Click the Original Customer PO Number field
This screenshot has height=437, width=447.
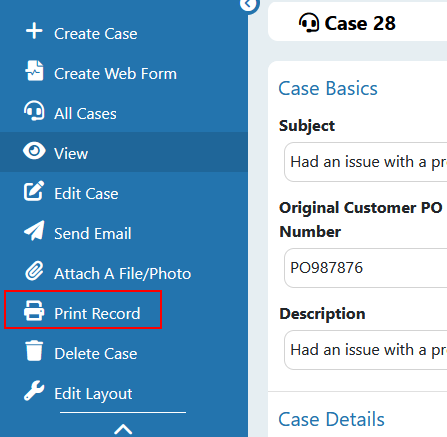pyautogui.click(x=366, y=268)
